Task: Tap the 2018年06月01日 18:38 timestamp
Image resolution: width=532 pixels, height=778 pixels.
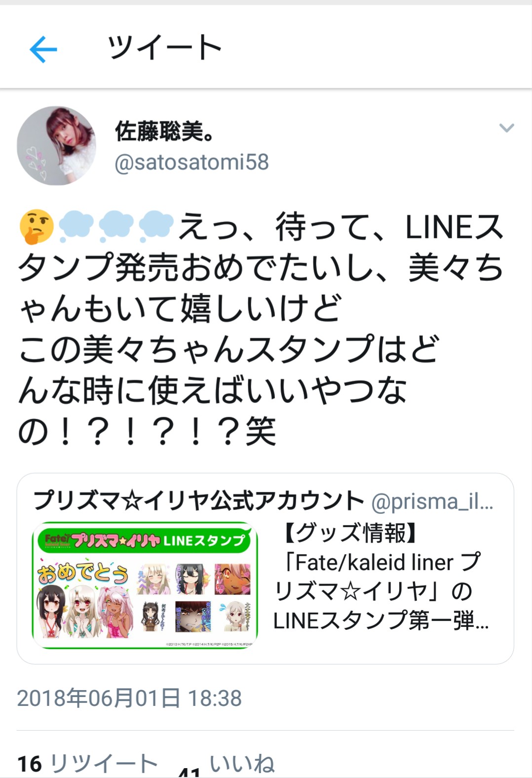Action: coord(129,698)
